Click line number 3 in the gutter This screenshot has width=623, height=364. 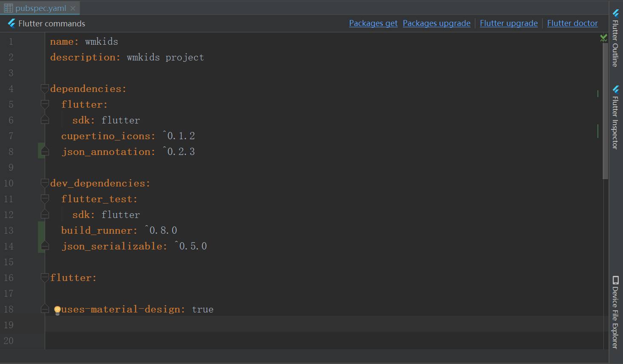(x=11, y=73)
